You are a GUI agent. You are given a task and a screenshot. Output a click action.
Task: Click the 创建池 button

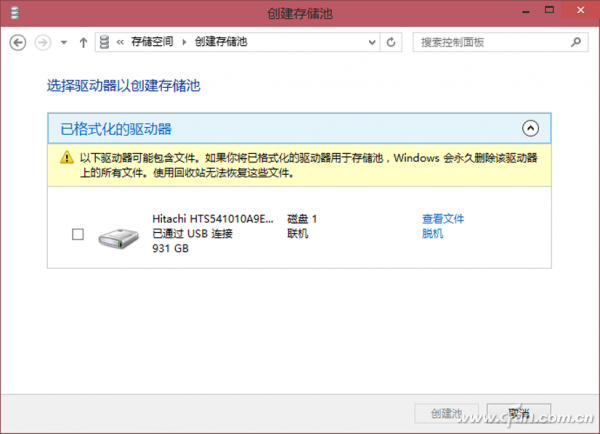point(446,413)
